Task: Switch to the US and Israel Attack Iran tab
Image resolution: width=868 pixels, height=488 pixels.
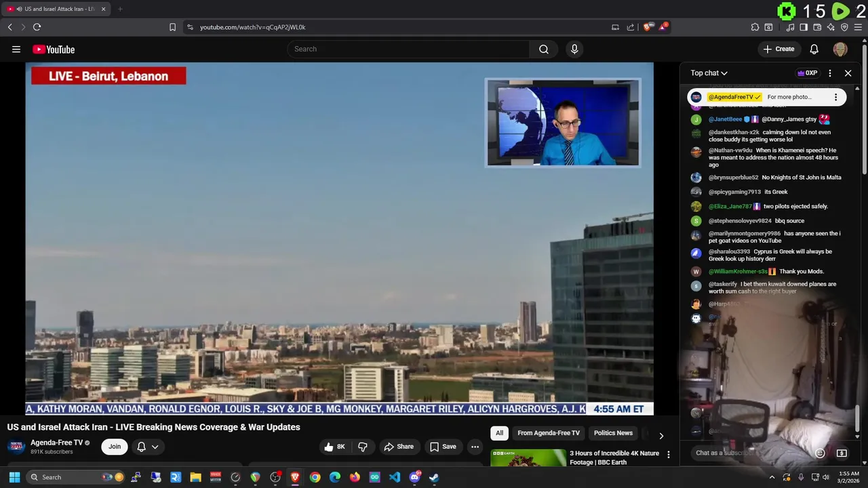Action: [57, 9]
